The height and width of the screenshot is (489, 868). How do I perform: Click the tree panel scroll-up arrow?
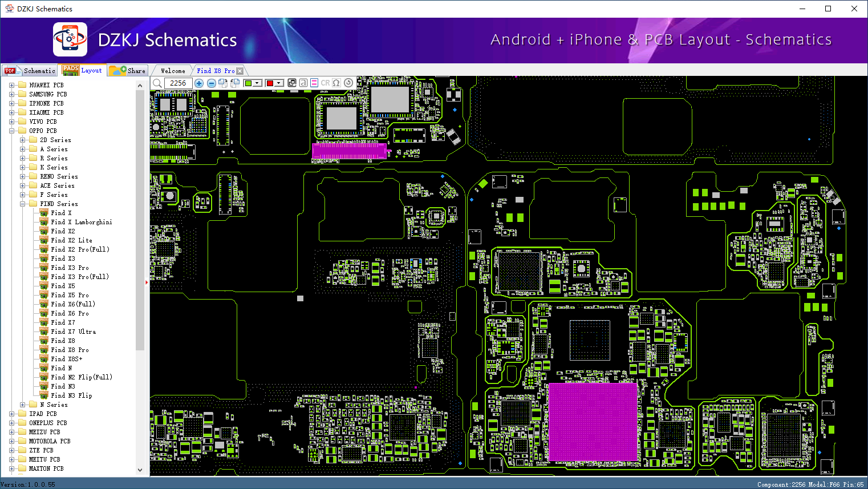tap(140, 86)
